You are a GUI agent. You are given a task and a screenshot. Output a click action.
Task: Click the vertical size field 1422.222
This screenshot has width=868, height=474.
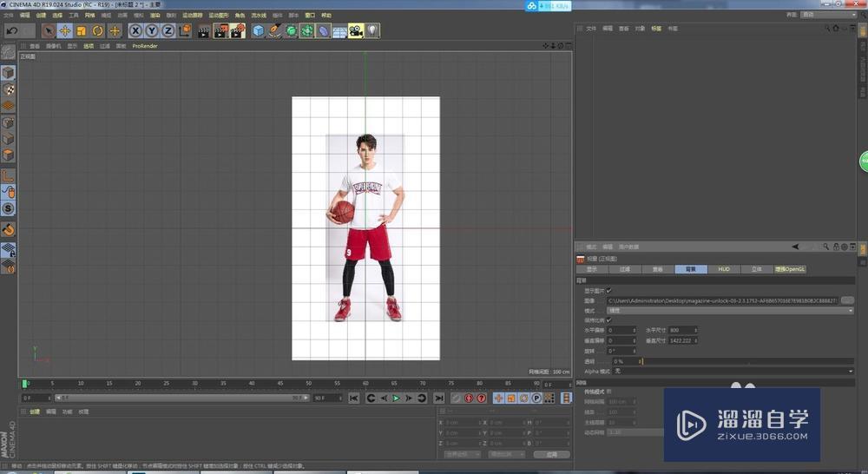tap(681, 340)
